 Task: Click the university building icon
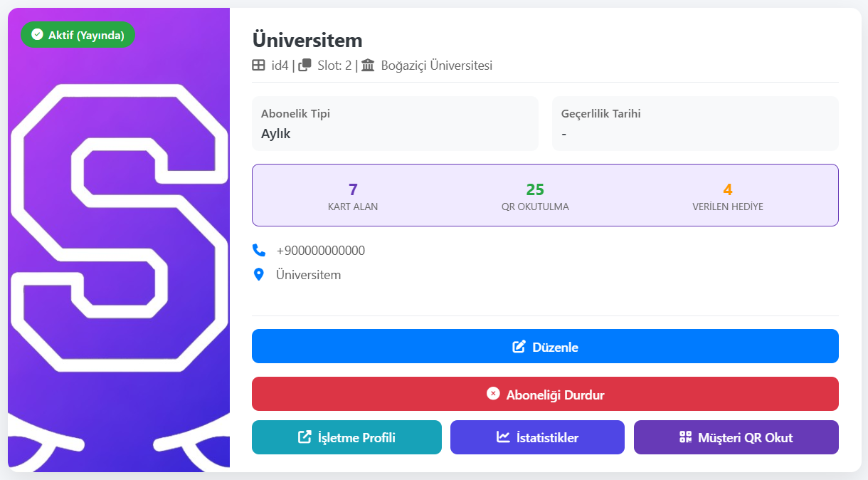368,66
